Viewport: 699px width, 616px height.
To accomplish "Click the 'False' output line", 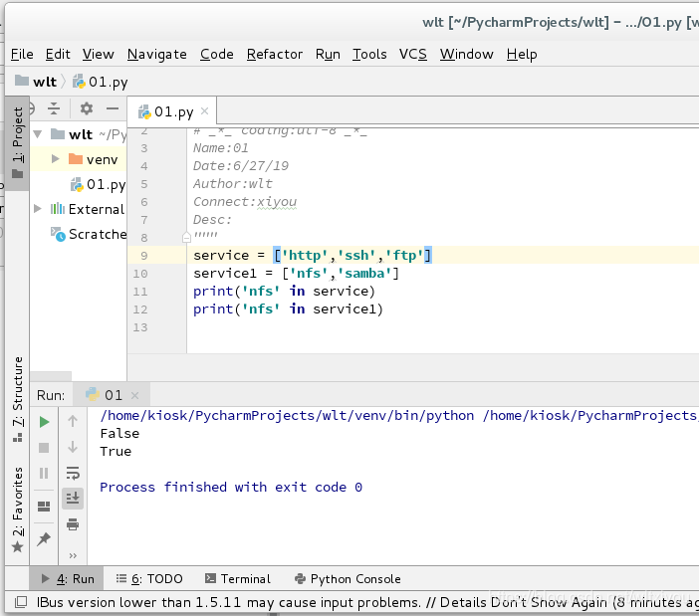I will (119, 433).
